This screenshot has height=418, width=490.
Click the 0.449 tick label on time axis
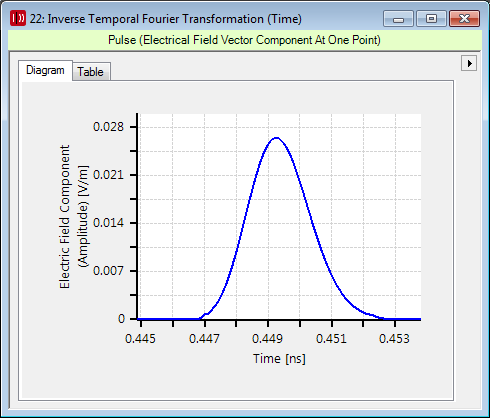267,339
